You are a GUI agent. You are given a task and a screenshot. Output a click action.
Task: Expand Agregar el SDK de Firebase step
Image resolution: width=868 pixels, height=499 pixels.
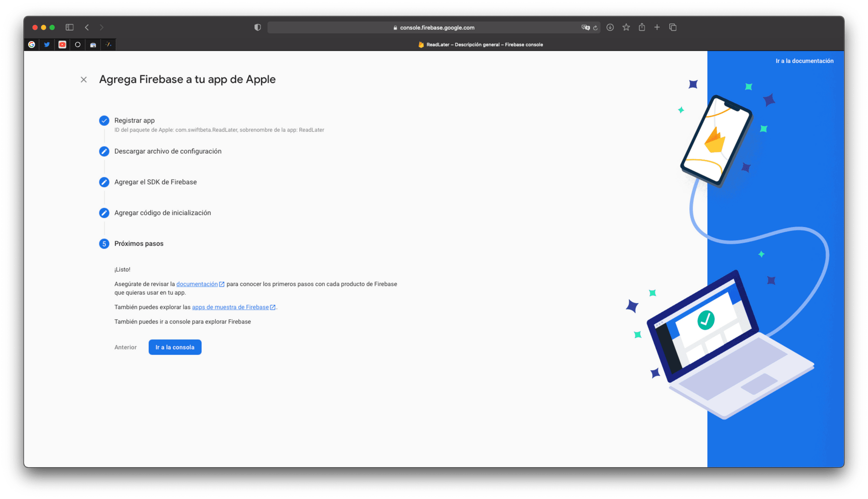(x=155, y=182)
